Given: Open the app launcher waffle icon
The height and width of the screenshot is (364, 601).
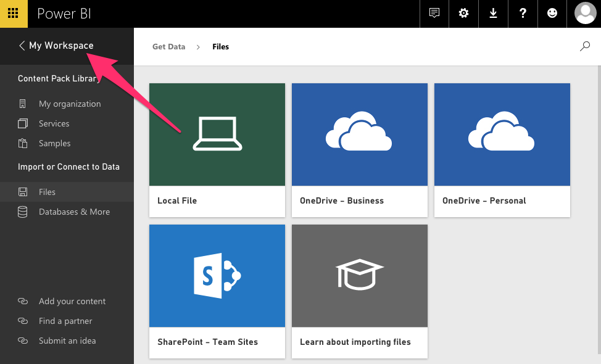Looking at the screenshot, I should click(14, 13).
